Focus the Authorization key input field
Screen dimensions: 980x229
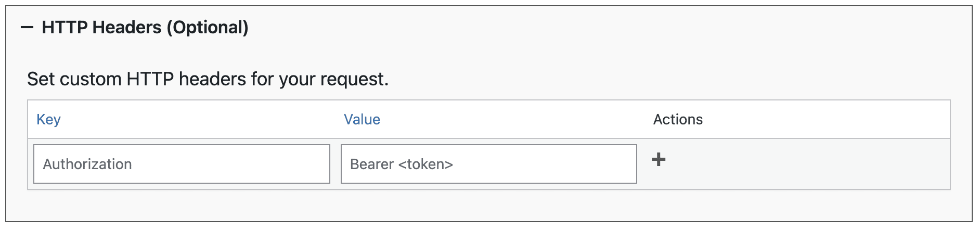coord(182,164)
